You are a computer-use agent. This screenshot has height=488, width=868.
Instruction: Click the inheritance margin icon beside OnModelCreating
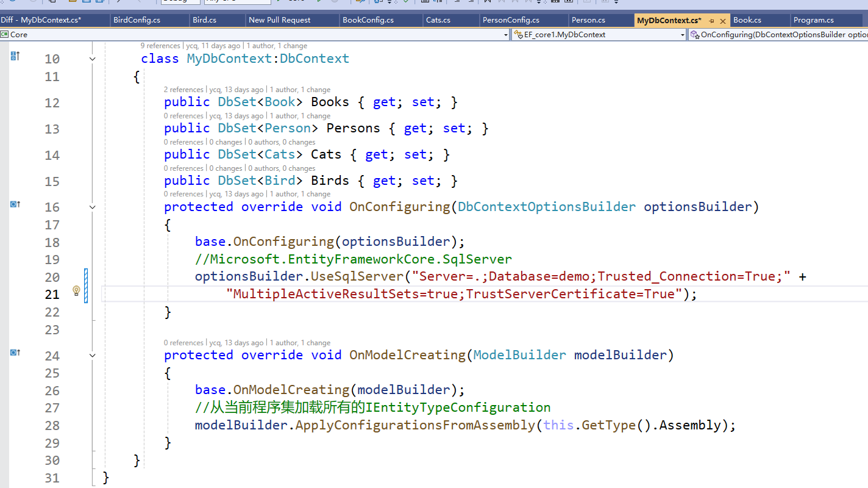[x=15, y=352]
